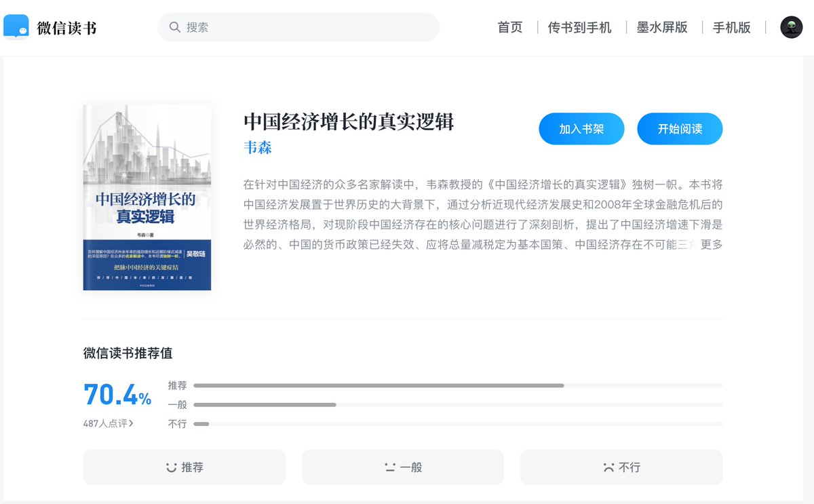The height and width of the screenshot is (504, 814).
Task: Click the 不行 rating progress bar
Action: coord(458,424)
